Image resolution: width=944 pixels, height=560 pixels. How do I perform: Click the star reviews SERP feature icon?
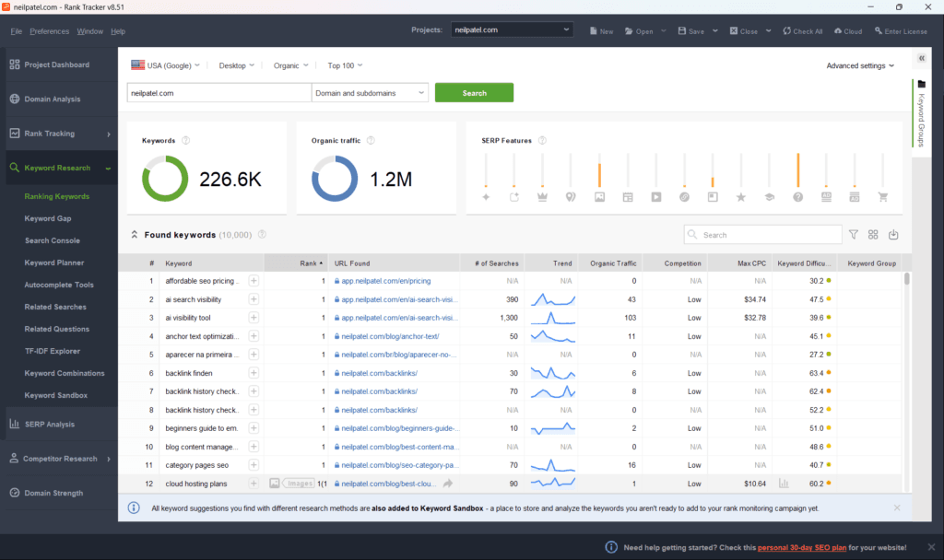(741, 197)
